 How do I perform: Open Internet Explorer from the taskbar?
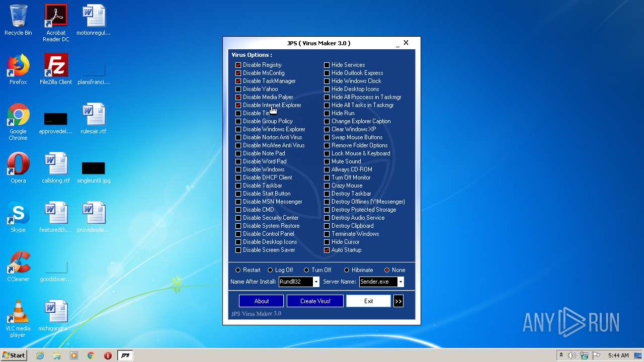[40, 355]
